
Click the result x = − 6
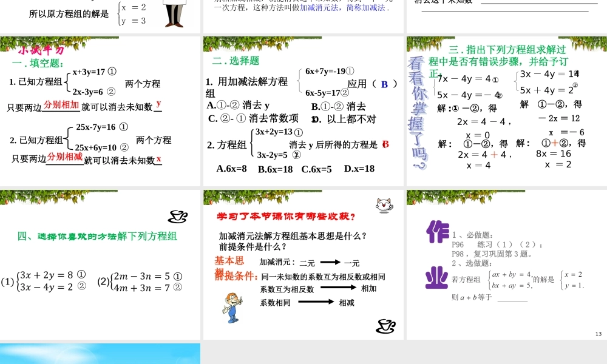pos(566,132)
